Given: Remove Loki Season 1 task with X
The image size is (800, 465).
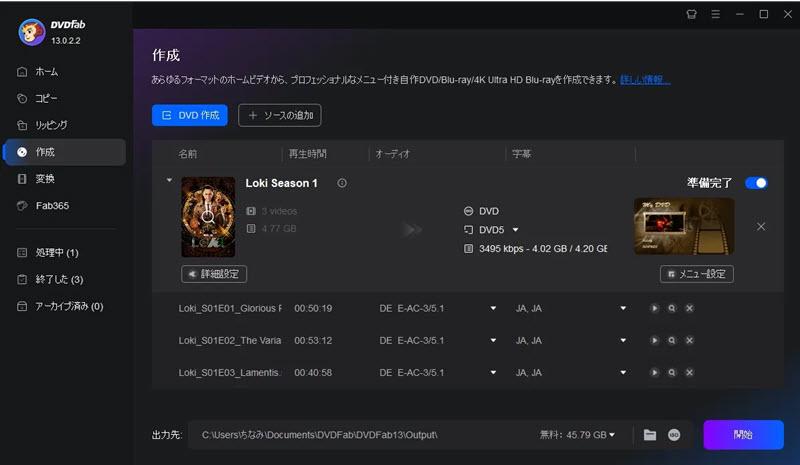Looking at the screenshot, I should (761, 227).
